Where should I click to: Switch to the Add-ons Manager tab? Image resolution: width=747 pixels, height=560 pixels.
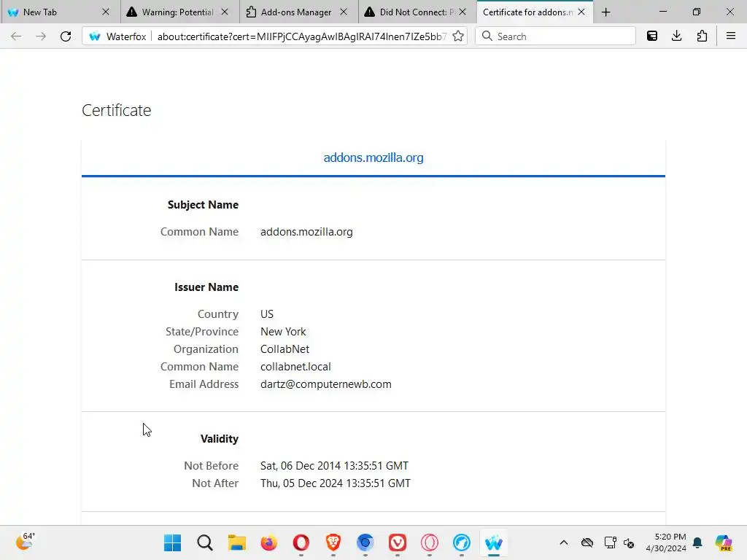click(x=298, y=12)
